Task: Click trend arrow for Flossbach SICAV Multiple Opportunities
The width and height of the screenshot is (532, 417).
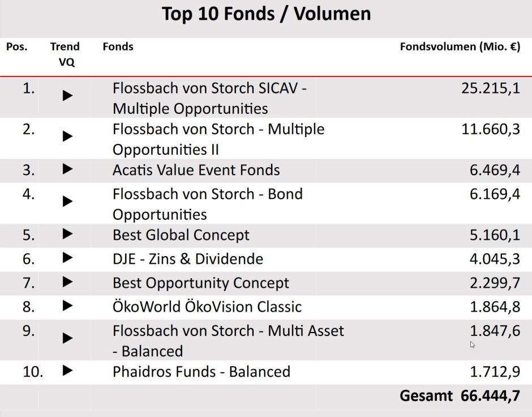Action: (68, 96)
